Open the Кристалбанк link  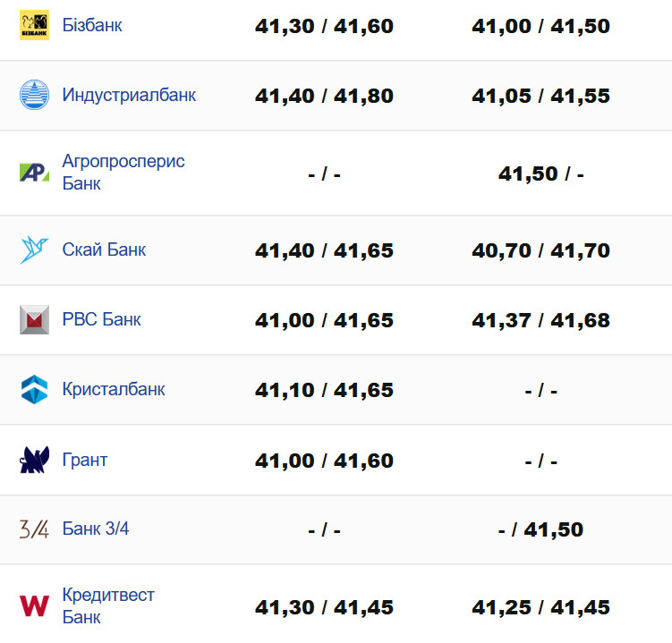coord(114,389)
